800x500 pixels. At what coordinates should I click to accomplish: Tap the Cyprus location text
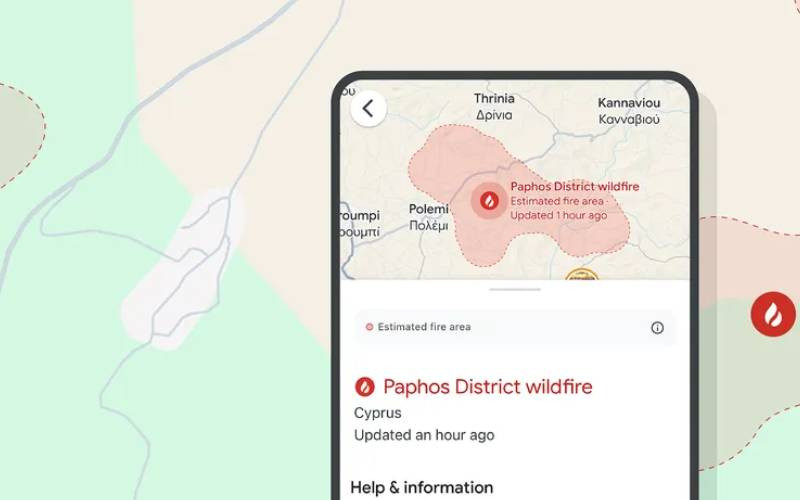tap(378, 413)
